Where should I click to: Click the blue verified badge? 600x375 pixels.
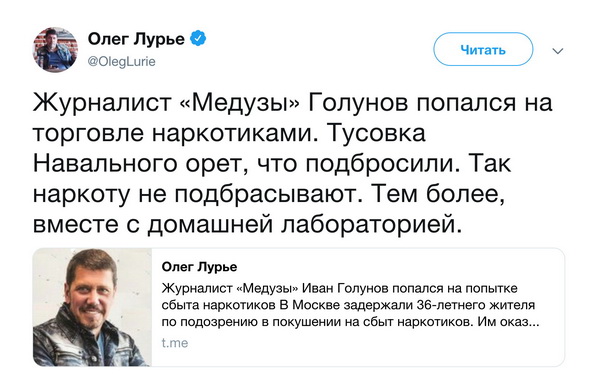198,39
